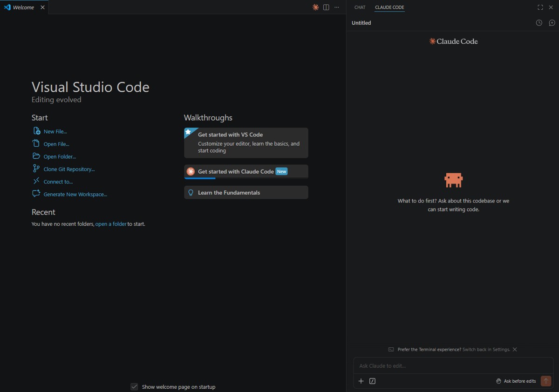Switch to the CHAT tab
Screen dimensions: 559x392
(360, 7)
